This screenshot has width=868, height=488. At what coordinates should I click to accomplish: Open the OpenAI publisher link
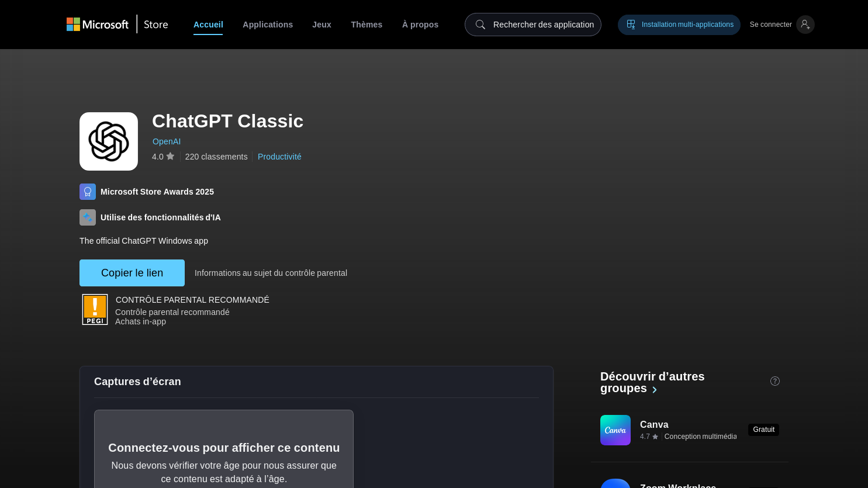[167, 141]
